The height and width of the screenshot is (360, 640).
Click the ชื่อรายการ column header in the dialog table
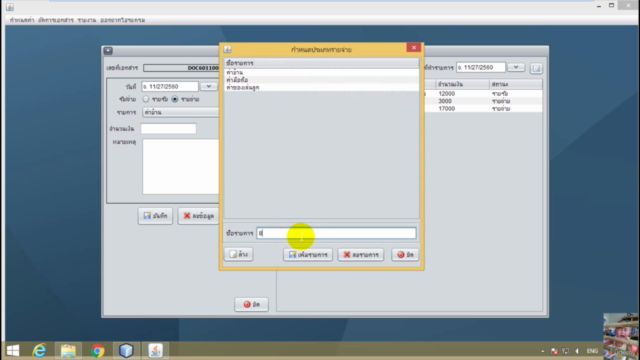click(x=321, y=63)
